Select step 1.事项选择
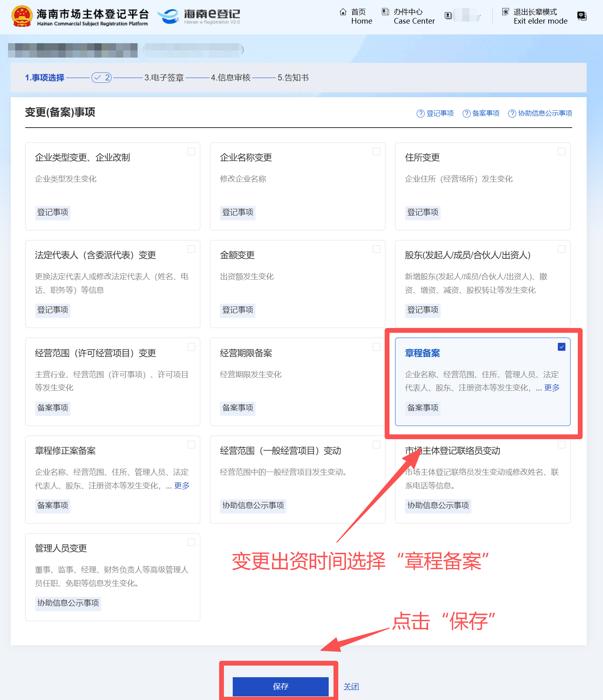Image resolution: width=603 pixels, height=700 pixels. tap(44, 78)
